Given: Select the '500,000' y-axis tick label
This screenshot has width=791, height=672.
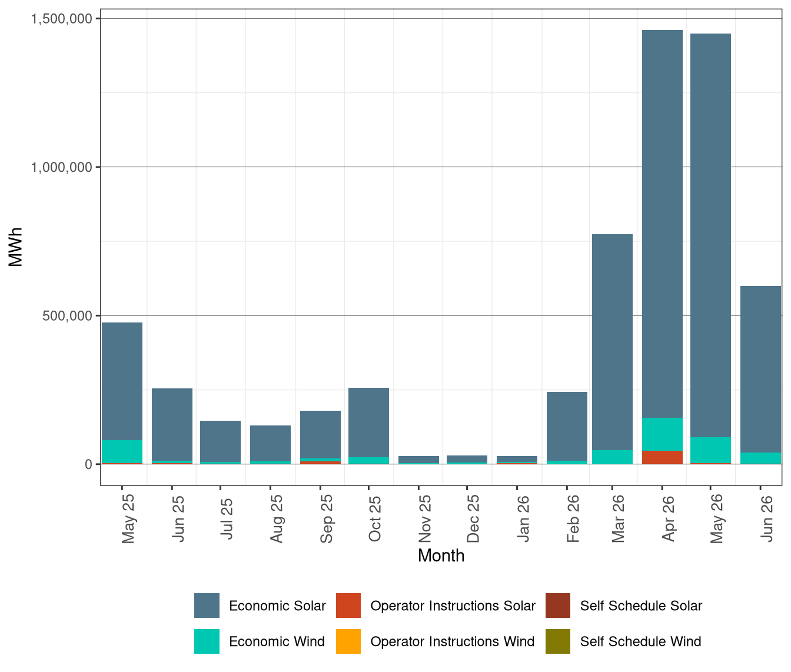Looking at the screenshot, I should [x=68, y=316].
